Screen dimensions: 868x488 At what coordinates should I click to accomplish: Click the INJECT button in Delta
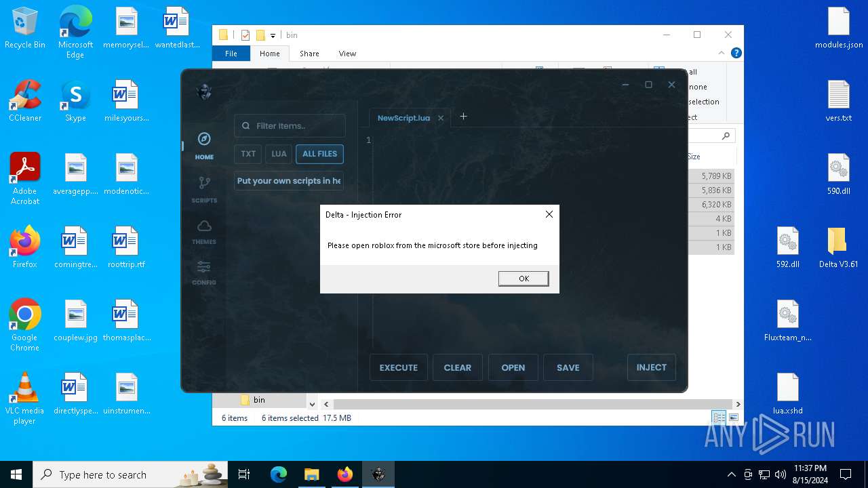pos(652,367)
